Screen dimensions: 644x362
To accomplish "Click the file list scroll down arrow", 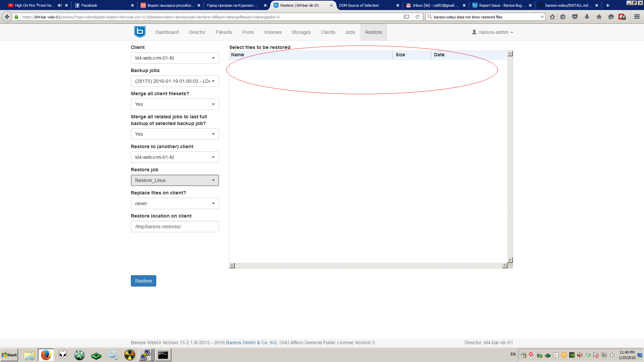I will [510, 260].
